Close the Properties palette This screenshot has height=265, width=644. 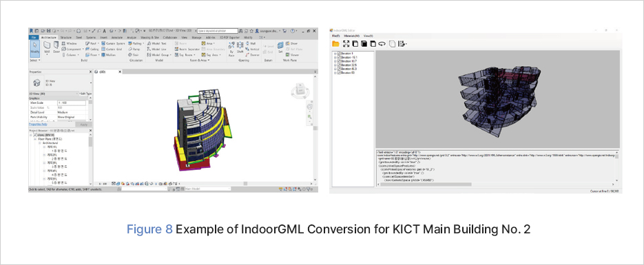pyautogui.click(x=90, y=72)
